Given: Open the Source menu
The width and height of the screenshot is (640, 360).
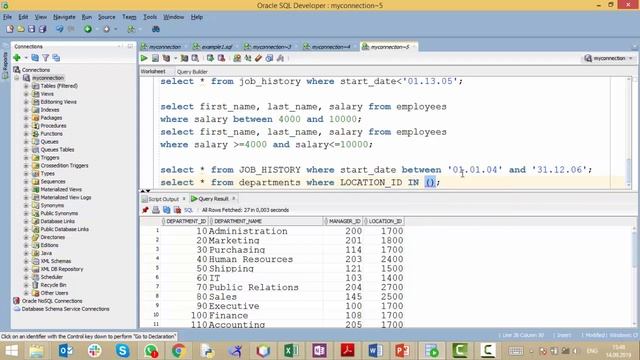Looking at the screenshot, I should 107,17.
